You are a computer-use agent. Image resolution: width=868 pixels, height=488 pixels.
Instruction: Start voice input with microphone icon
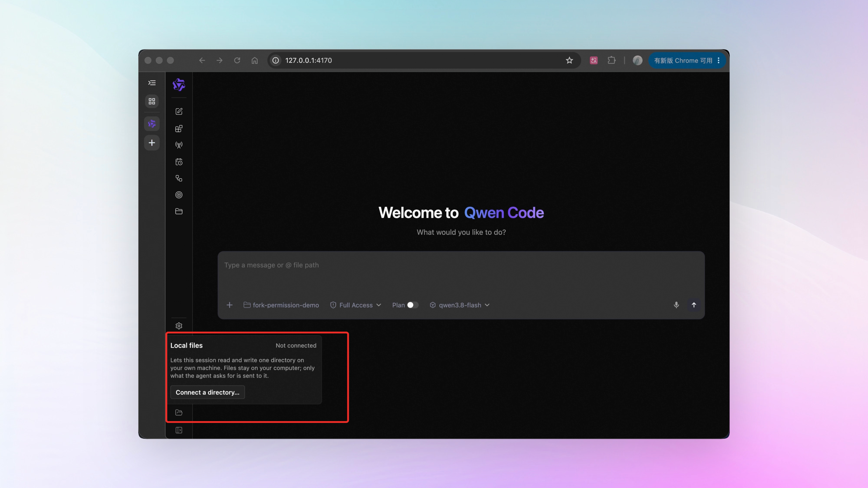click(676, 305)
